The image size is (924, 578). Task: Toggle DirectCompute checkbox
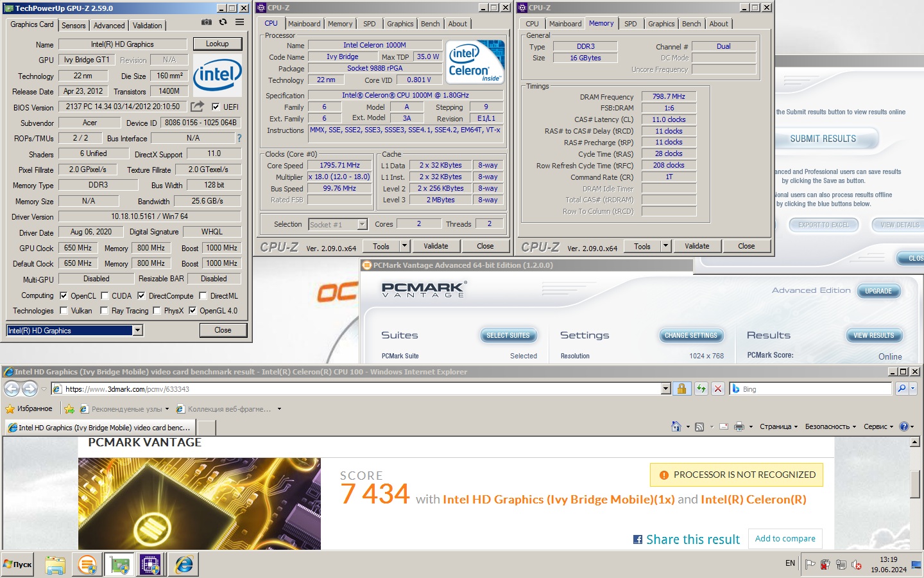(x=141, y=296)
